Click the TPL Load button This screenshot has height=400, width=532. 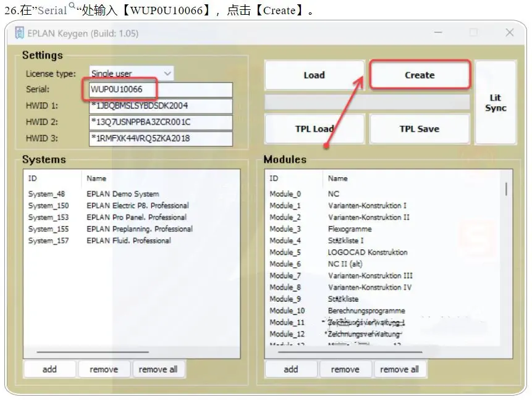(315, 129)
